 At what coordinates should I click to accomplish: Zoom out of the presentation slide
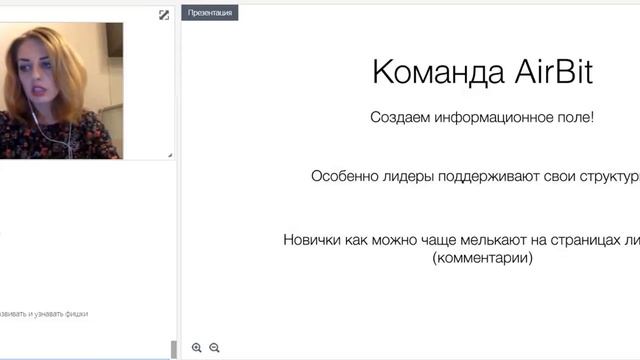(214, 347)
